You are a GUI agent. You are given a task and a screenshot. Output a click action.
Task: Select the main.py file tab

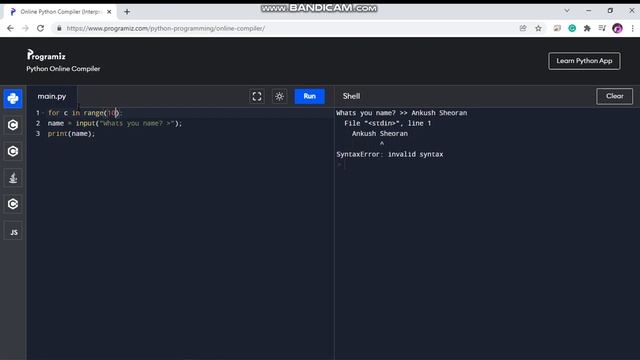[x=52, y=96]
